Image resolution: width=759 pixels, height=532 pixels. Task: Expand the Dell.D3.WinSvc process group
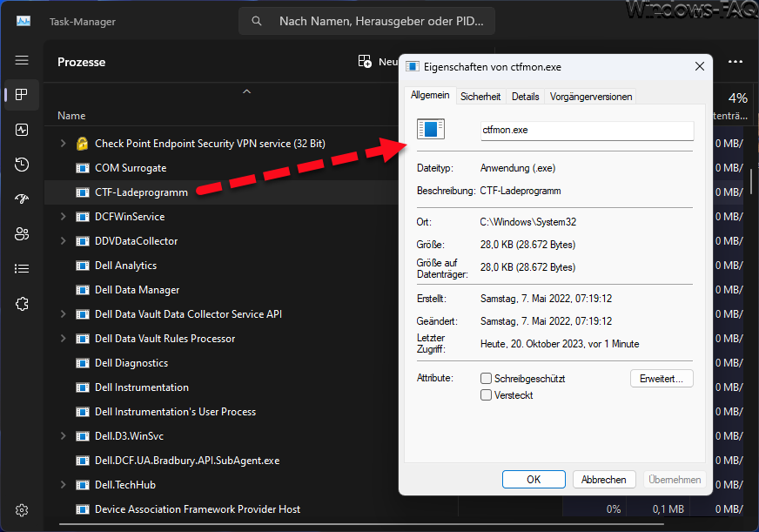click(x=63, y=435)
